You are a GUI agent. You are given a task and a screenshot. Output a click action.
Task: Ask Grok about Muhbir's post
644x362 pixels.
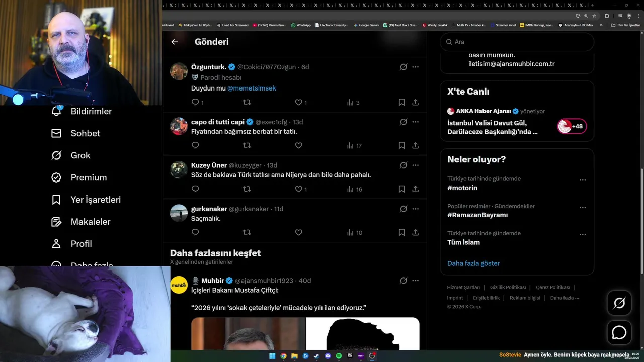[403, 281]
